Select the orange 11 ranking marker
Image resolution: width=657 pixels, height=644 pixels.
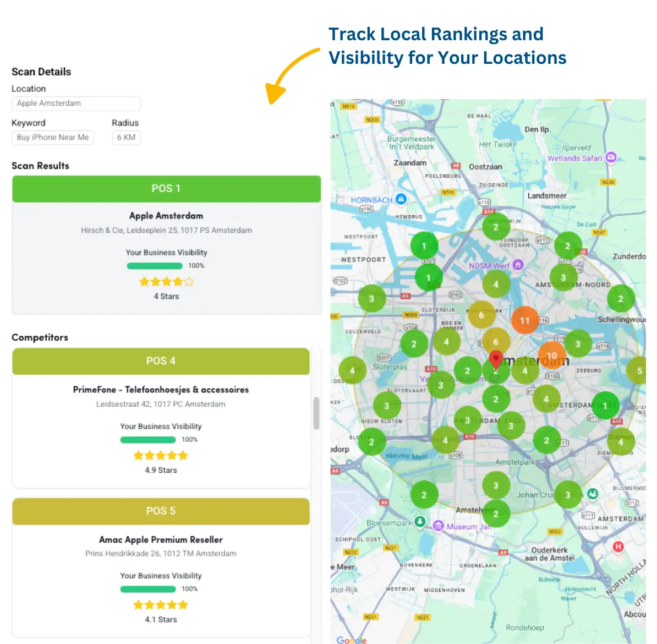click(524, 320)
